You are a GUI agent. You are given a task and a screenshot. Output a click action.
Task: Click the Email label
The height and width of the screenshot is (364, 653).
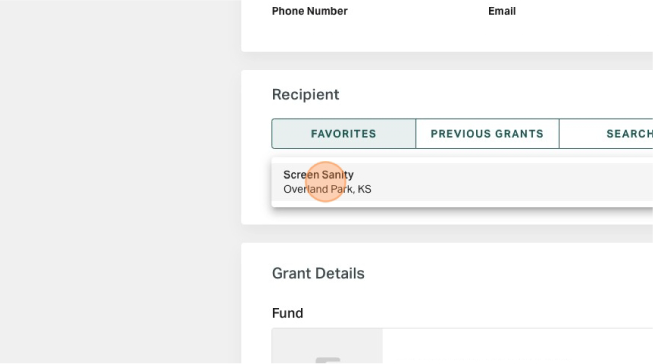pyautogui.click(x=502, y=11)
